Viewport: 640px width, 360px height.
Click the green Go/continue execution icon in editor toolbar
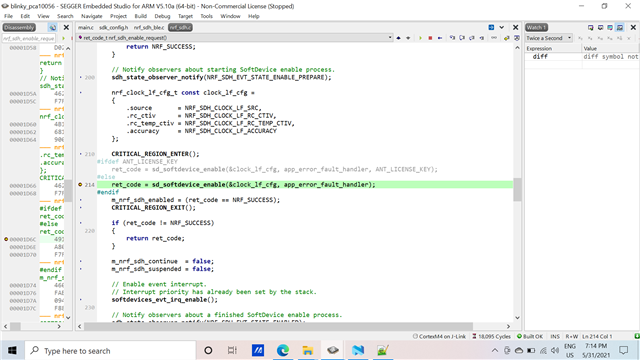click(x=420, y=38)
